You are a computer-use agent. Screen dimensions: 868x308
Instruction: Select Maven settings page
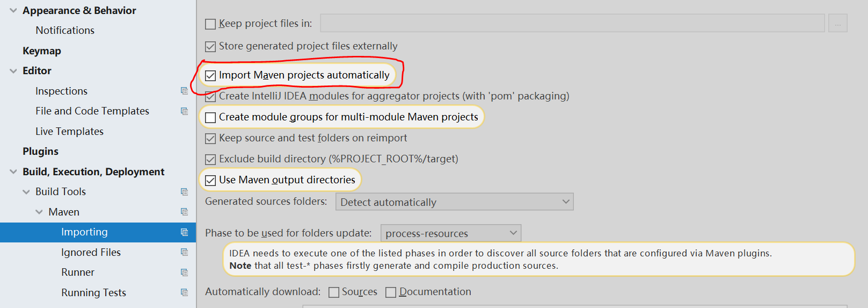(64, 212)
